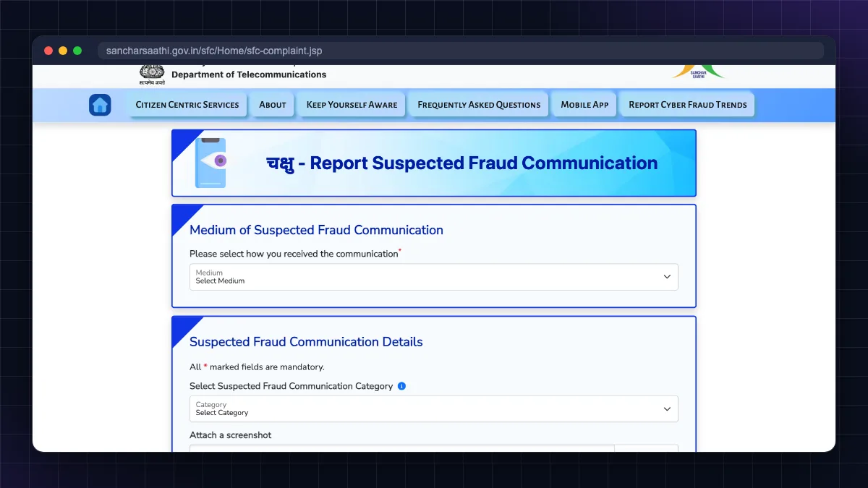The image size is (868, 488).
Task: Open the Citizen Centric Services menu
Action: point(187,105)
